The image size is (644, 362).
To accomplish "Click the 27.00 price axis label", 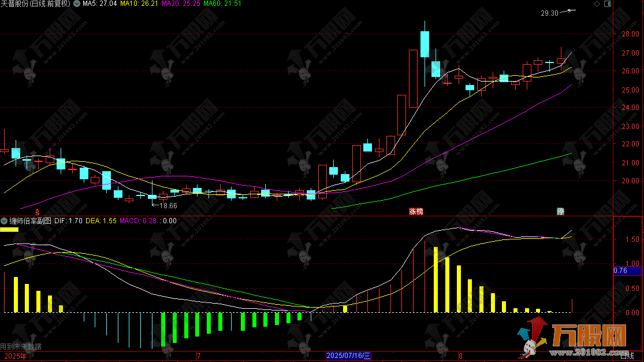I will click(631, 53).
